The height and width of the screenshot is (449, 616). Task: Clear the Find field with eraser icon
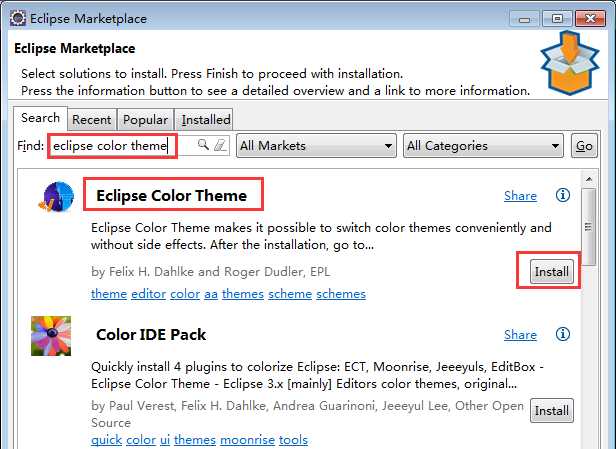coord(220,145)
